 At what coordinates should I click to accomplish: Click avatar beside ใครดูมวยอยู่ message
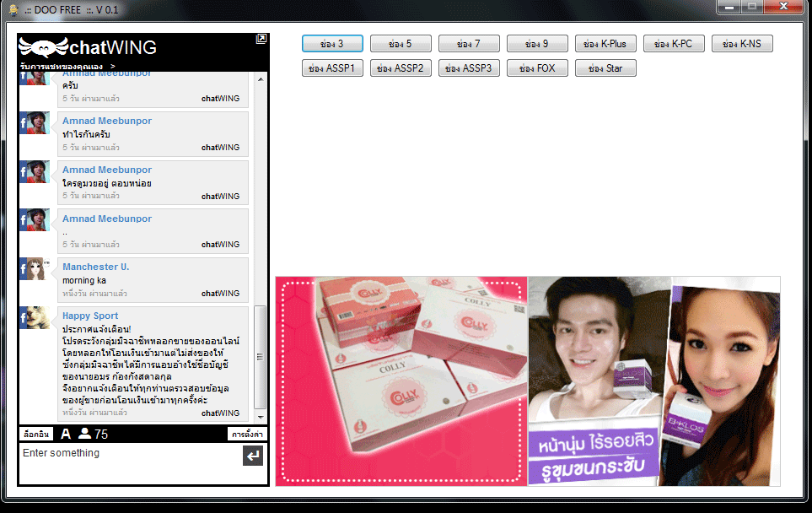[35, 171]
